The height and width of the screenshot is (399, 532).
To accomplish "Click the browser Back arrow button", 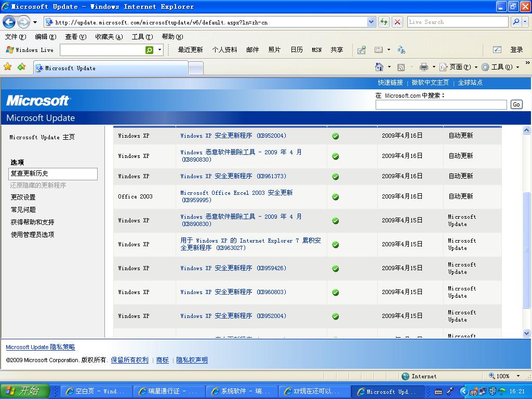I will coord(9,22).
